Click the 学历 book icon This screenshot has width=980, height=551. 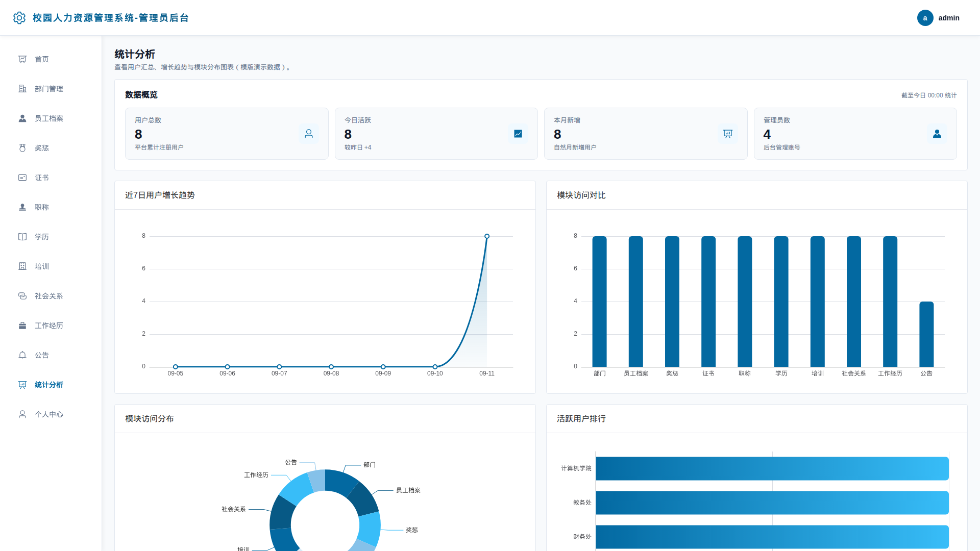click(x=22, y=237)
